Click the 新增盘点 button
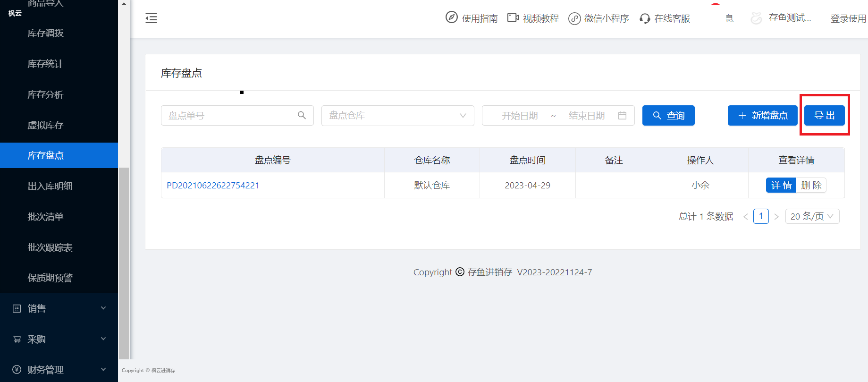Viewport: 868px width, 382px height. 763,116
